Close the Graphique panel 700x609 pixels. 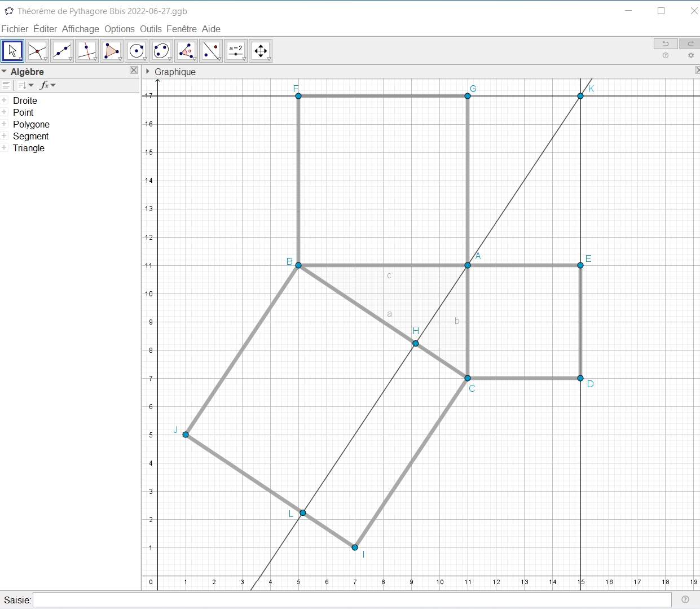point(697,70)
